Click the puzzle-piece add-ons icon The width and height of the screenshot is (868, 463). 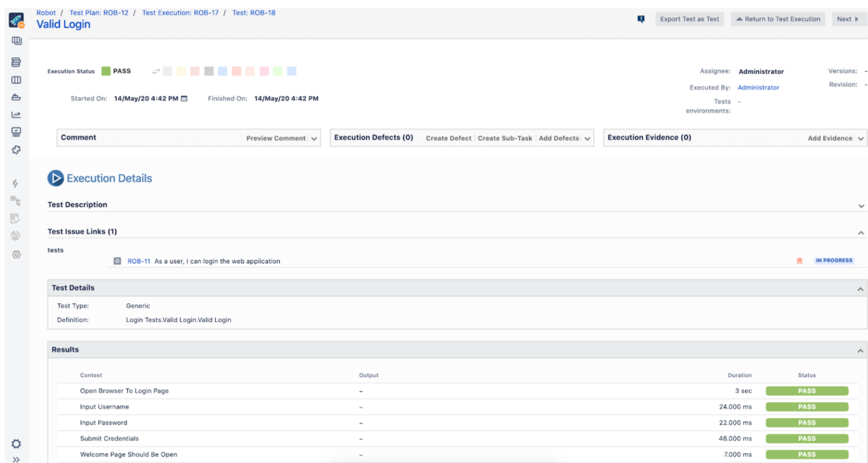point(16,150)
